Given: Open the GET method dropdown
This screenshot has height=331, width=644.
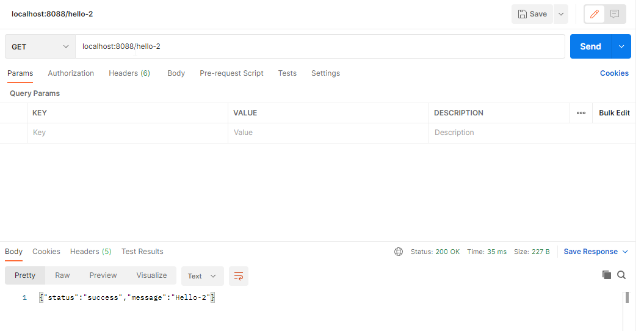Looking at the screenshot, I should click(40, 46).
